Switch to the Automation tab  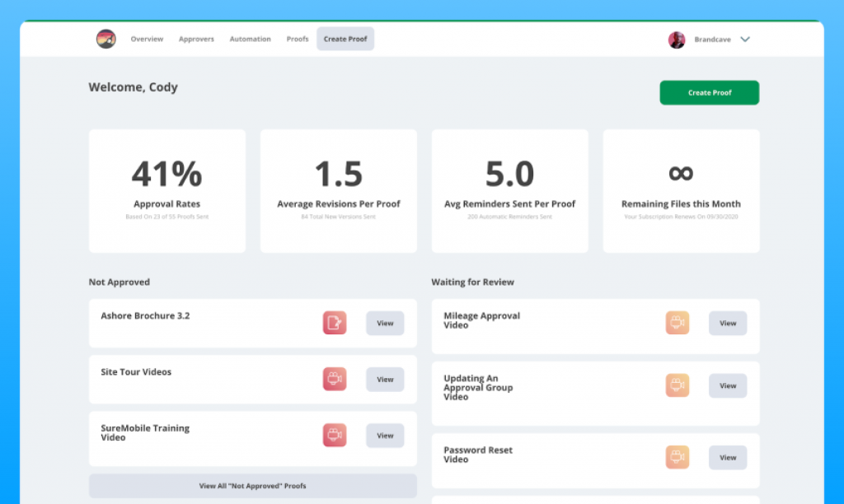(x=250, y=40)
